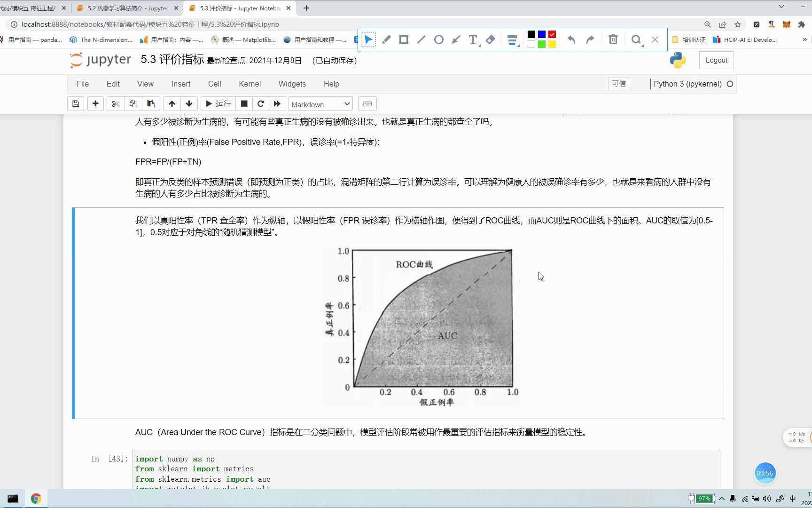
Task: Run the current cell
Action: 218,103
